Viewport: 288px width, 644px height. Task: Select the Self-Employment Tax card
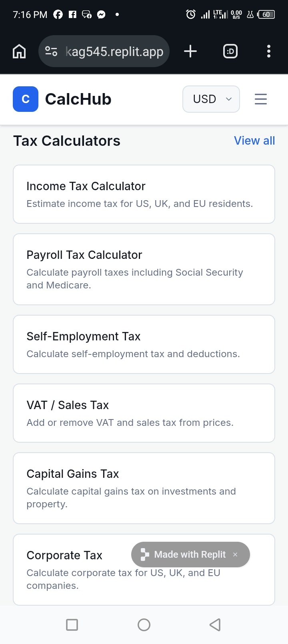click(144, 344)
